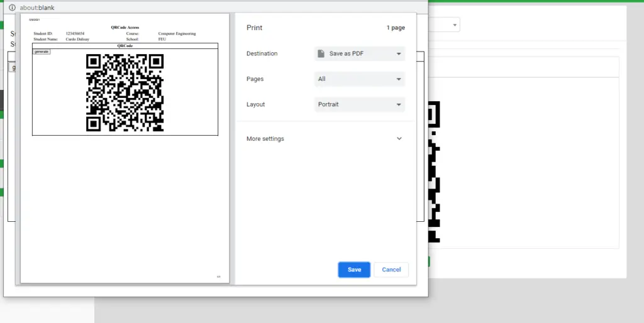Click the More settings label

(x=265, y=139)
